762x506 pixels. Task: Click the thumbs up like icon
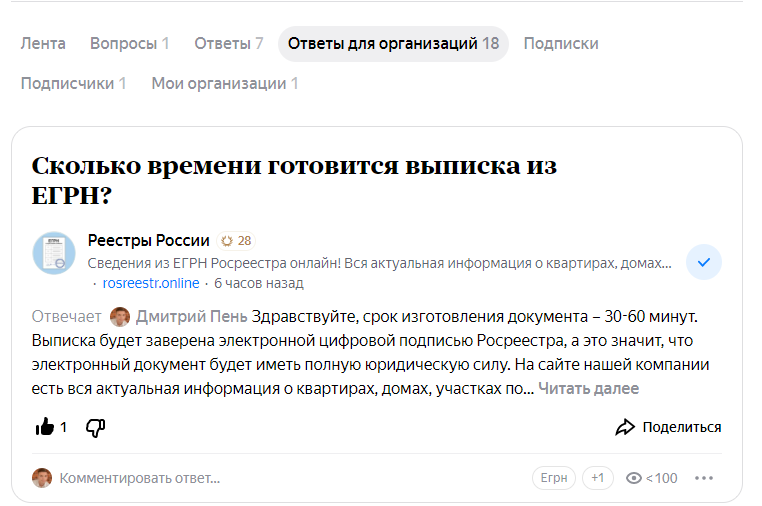pyautogui.click(x=45, y=427)
